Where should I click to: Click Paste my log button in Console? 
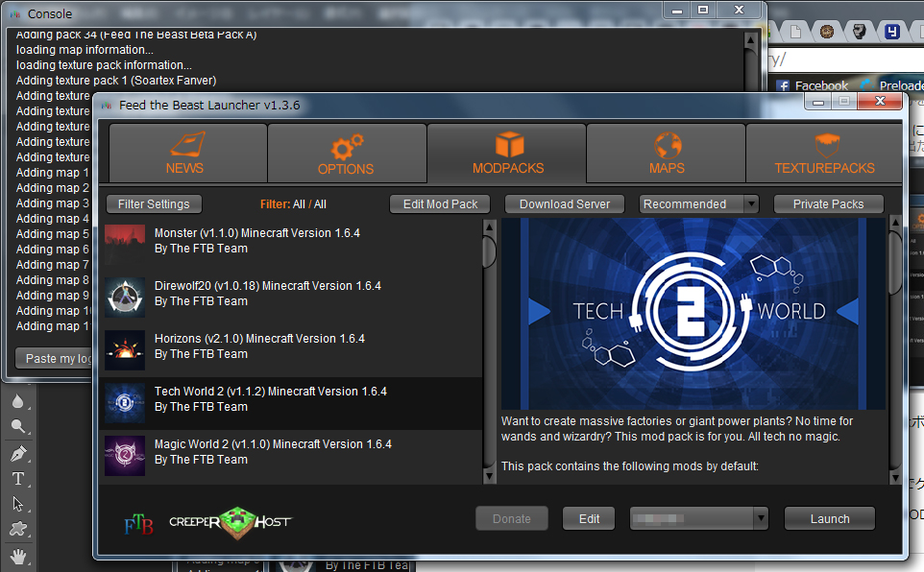(54, 359)
